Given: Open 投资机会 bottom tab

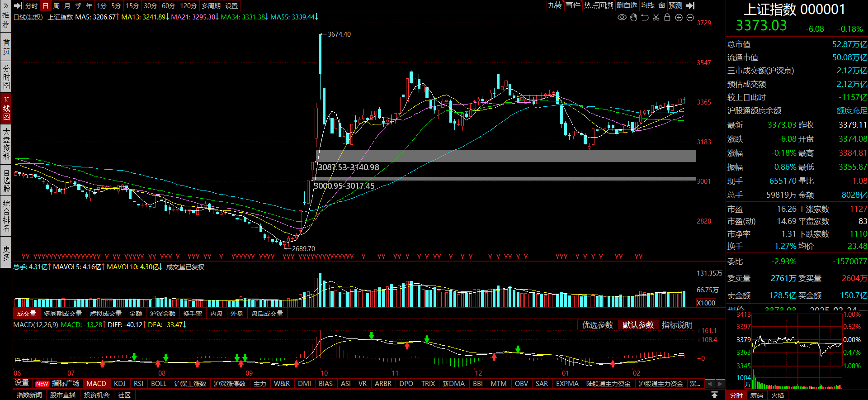Looking at the screenshot, I should click(x=97, y=395).
